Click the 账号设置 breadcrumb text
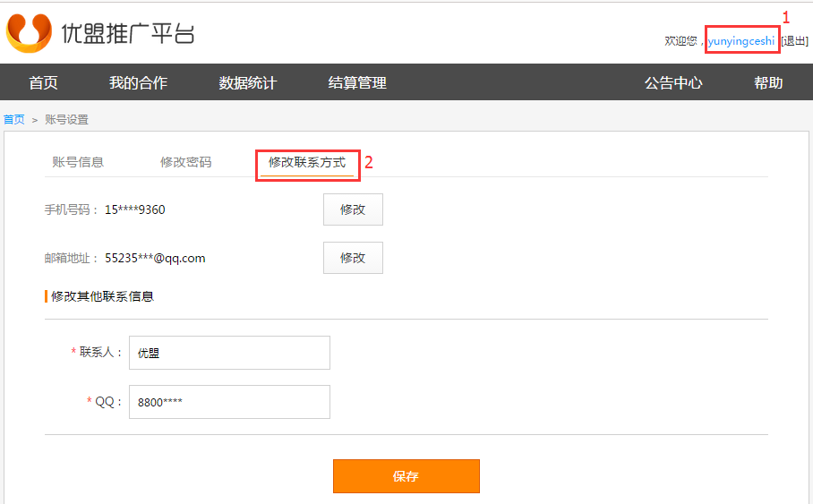Viewport: 813px width, 504px height. [x=67, y=120]
